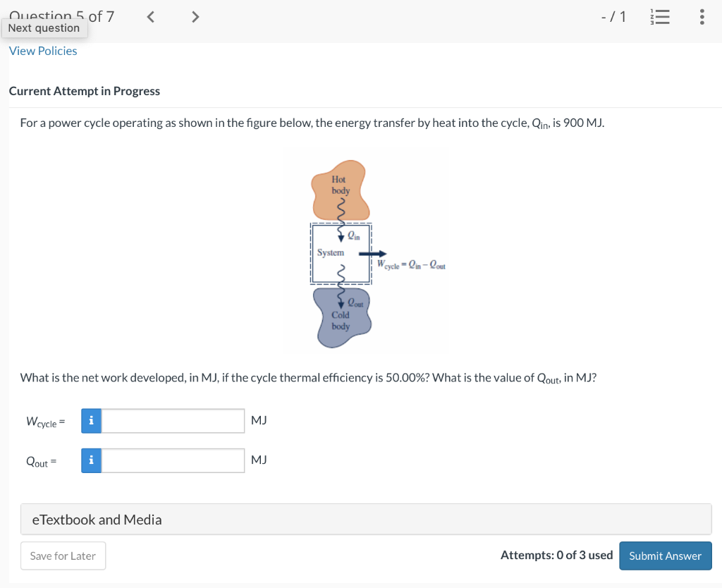
Task: Click the Attempts: 0 of 3 used text
Action: [556, 555]
